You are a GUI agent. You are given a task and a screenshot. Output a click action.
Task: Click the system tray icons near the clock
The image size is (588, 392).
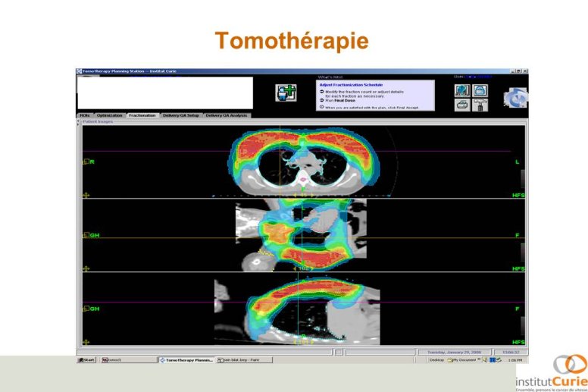pos(493,359)
